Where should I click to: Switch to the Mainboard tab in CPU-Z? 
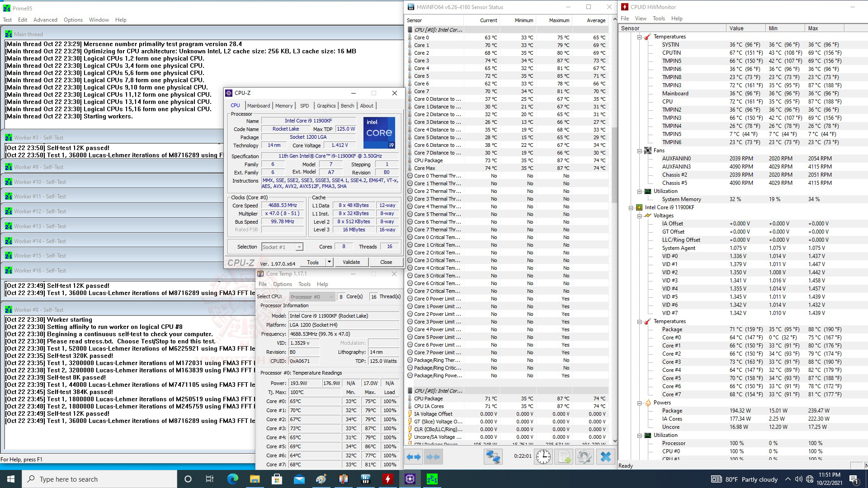pos(258,106)
